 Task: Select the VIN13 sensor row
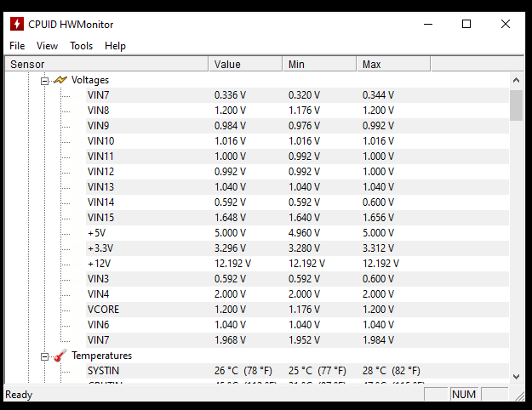[297, 187]
